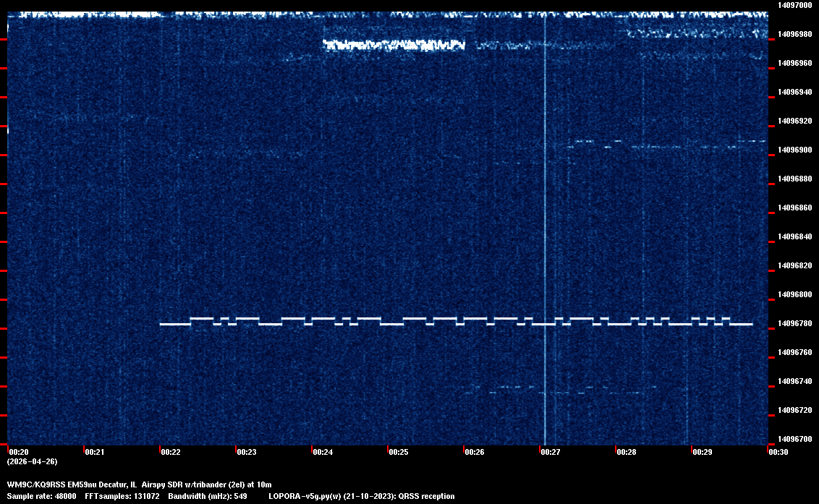Click the 00:27 time axis label
819x504 pixels.
tap(551, 452)
